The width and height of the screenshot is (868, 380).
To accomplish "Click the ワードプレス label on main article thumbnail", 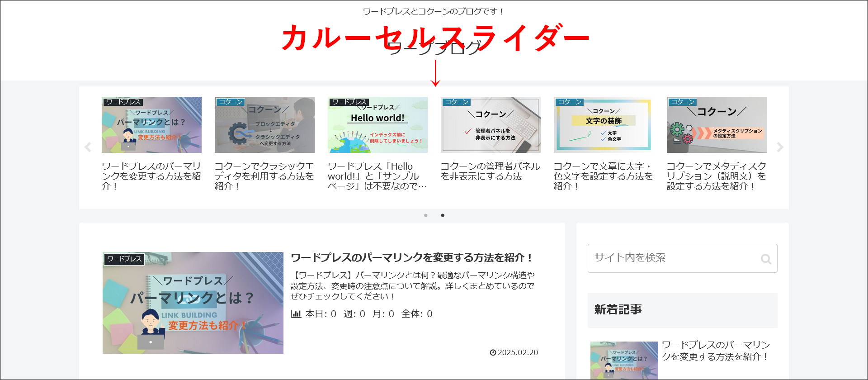I will pos(124,259).
